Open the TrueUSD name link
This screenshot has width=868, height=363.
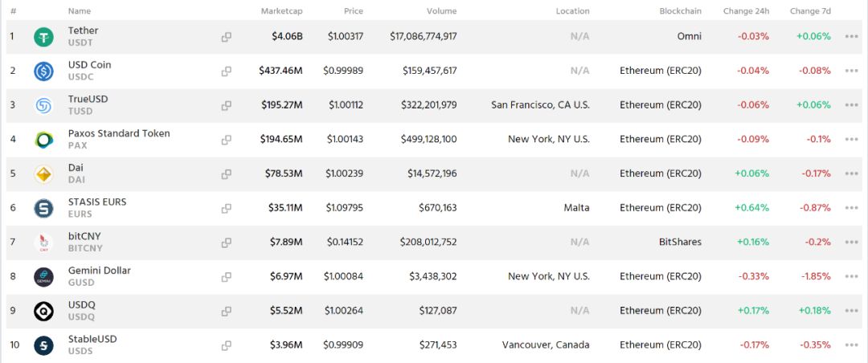pyautogui.click(x=88, y=99)
